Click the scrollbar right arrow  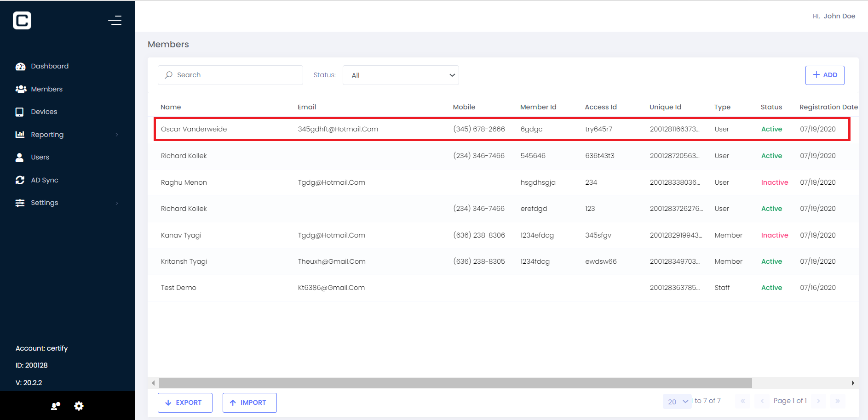(x=853, y=383)
